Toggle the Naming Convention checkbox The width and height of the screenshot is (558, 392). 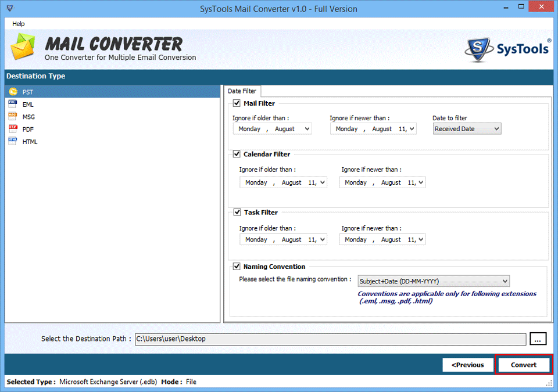[x=237, y=267]
